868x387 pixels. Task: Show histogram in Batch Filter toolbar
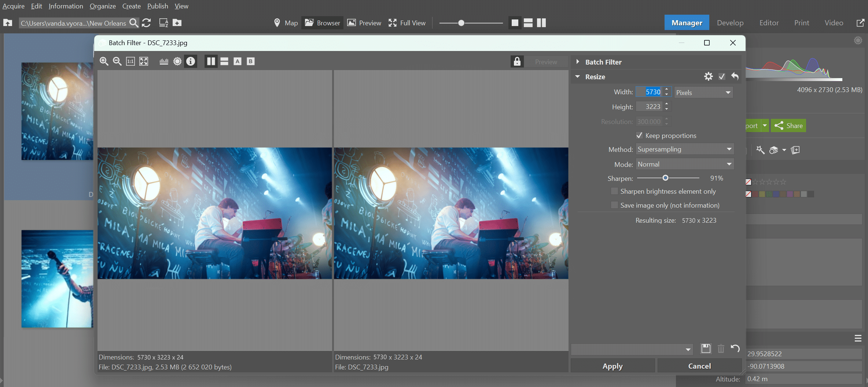tap(164, 62)
